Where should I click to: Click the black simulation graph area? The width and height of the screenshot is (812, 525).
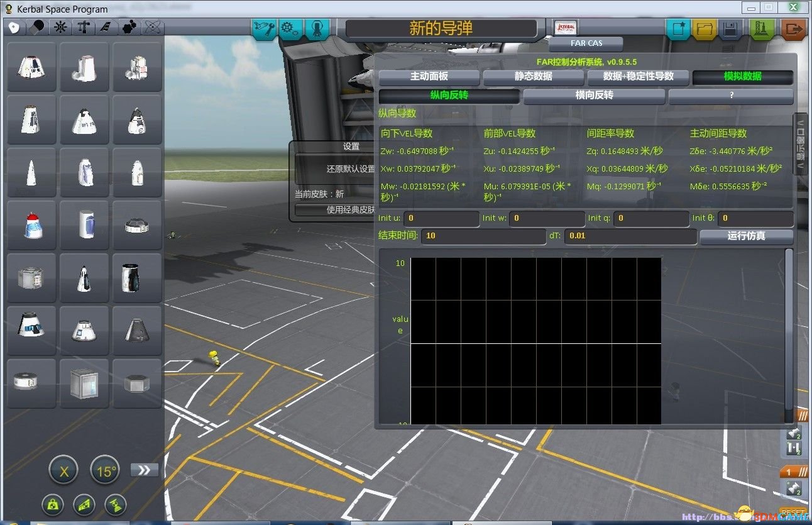536,341
